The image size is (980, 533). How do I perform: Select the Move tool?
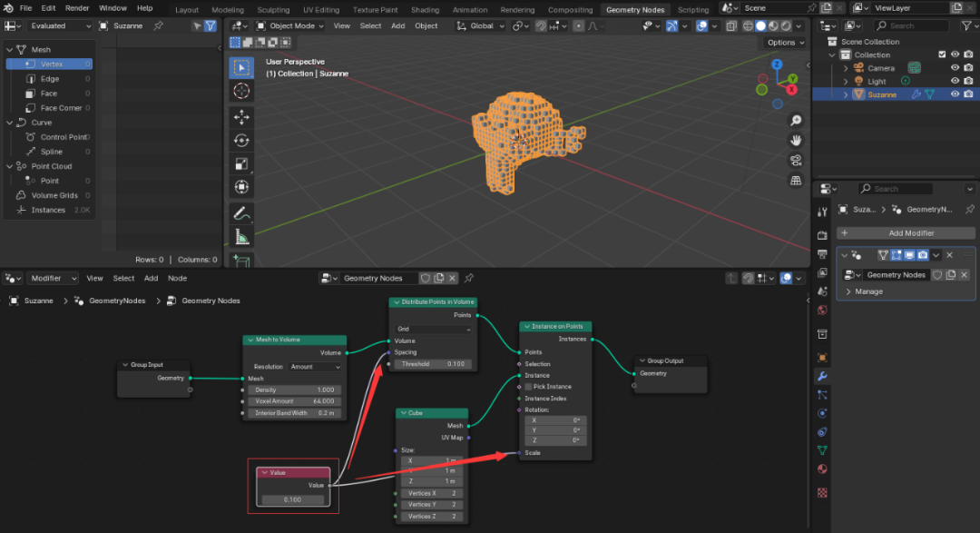tap(241, 117)
